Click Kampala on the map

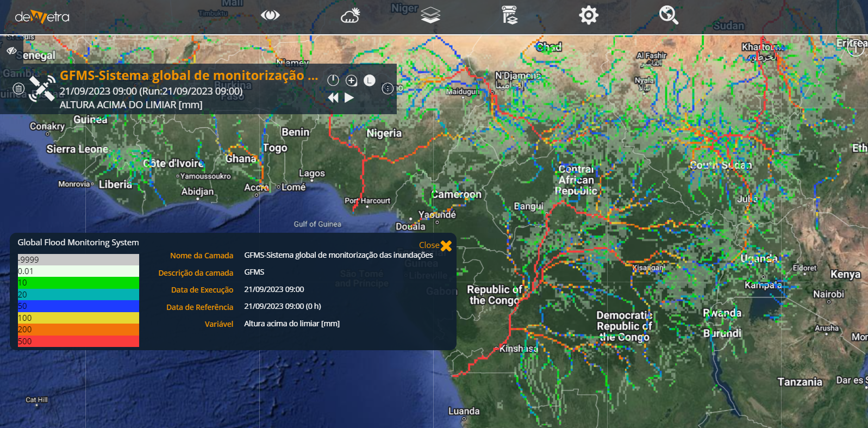(x=763, y=285)
